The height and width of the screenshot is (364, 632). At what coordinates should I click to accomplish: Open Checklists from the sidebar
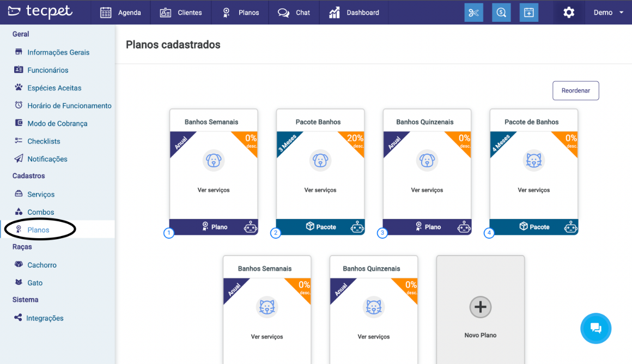click(x=44, y=141)
